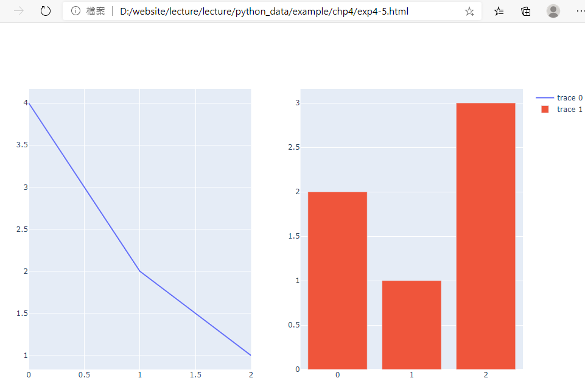Viewport: 585px width, 392px height.
Task: Reload the page with refresh icon
Action: pos(45,11)
